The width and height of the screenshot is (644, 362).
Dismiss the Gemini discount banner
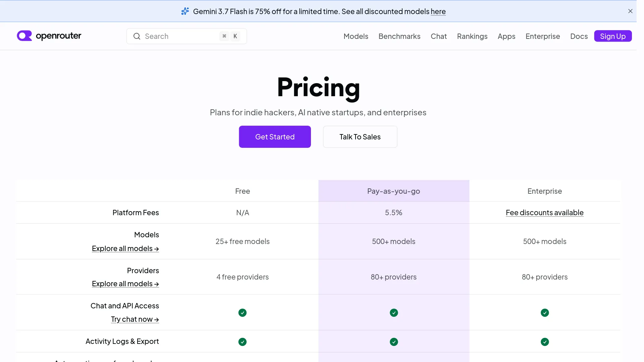coord(630,11)
